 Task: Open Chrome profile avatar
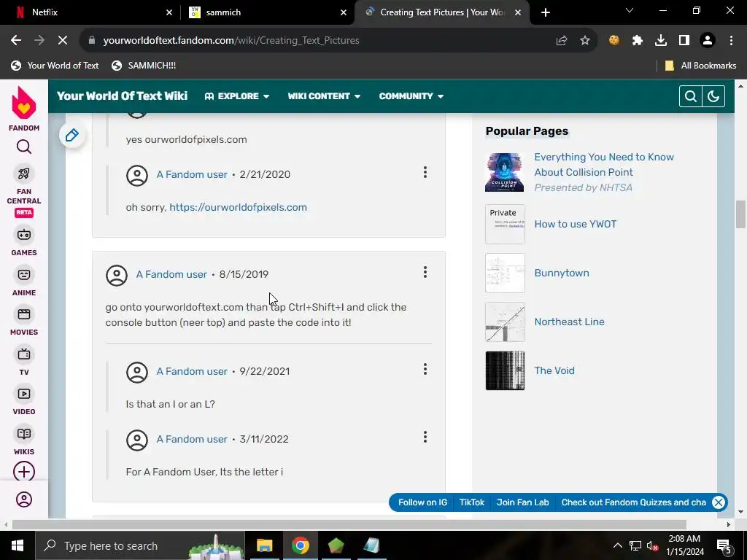(x=708, y=41)
